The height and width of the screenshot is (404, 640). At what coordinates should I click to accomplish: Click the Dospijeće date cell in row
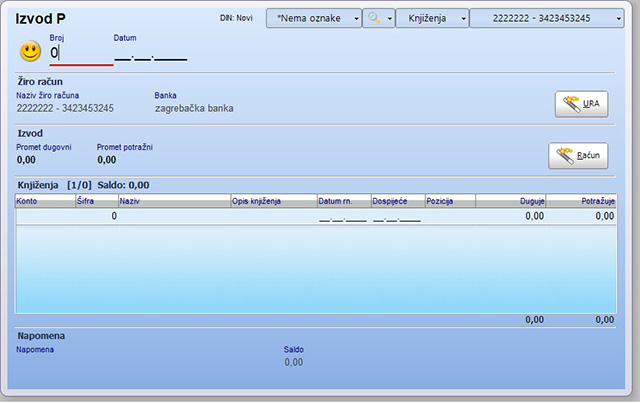[x=398, y=216]
